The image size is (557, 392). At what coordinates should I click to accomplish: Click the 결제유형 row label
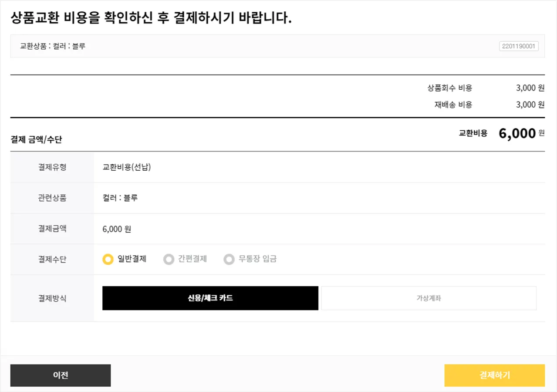(x=52, y=167)
